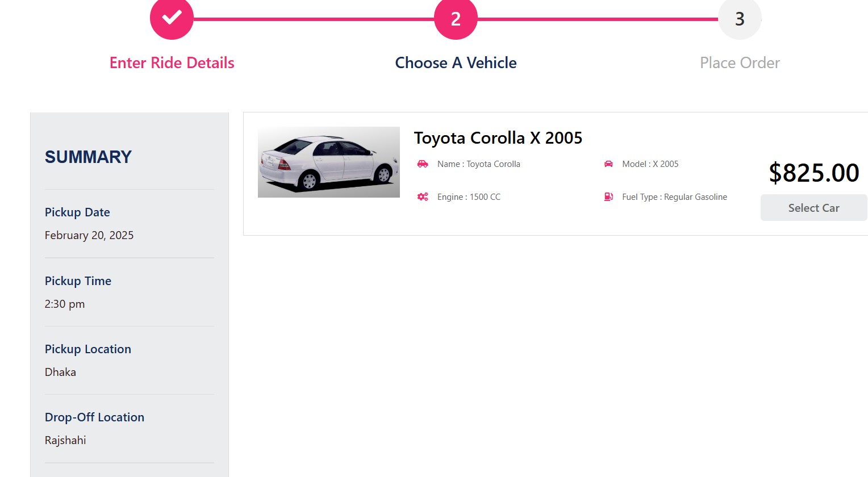Click the Pickup Time label
Screen dimensions: 868x477
pyautogui.click(x=78, y=281)
